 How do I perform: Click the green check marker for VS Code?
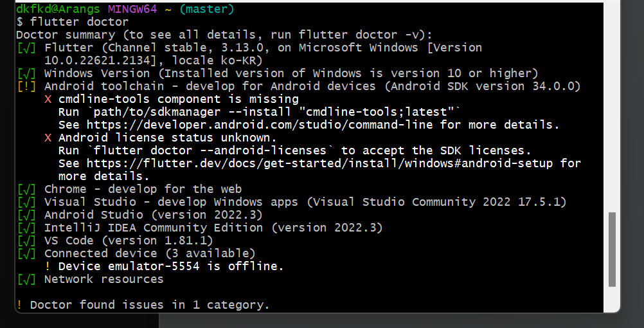click(x=26, y=241)
